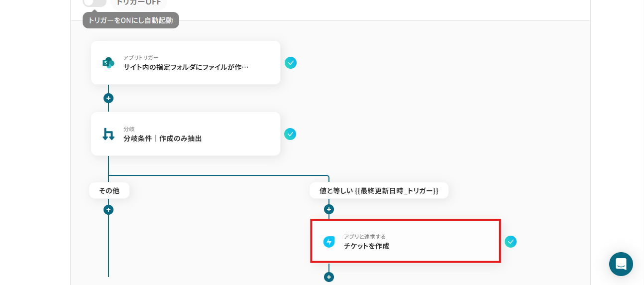Viewport: 644px width, 285px height.
Task: Click the checkmark beside the SharePoint trigger
Action: pos(291,63)
